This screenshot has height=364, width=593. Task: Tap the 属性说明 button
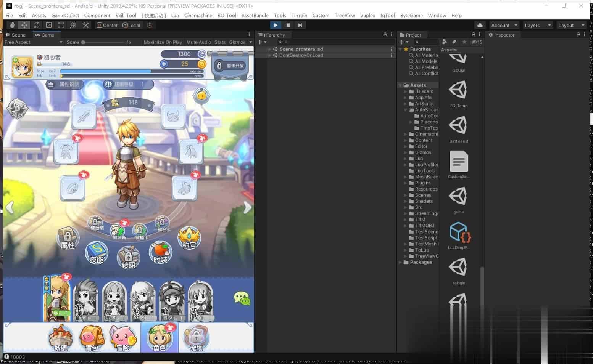64,84
